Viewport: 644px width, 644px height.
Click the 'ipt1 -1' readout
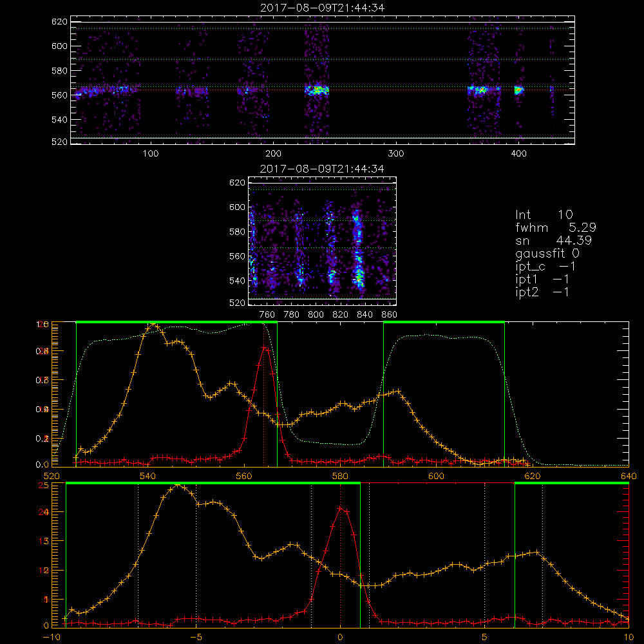(x=542, y=279)
